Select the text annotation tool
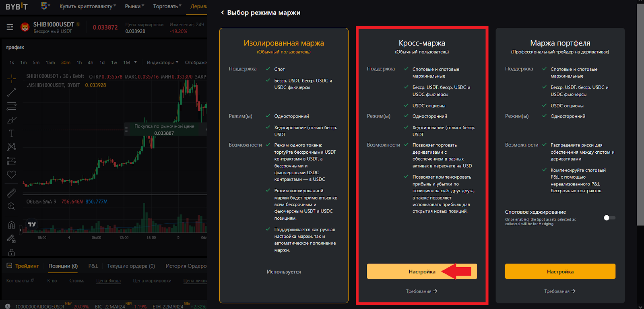The image size is (644, 309). [11, 133]
